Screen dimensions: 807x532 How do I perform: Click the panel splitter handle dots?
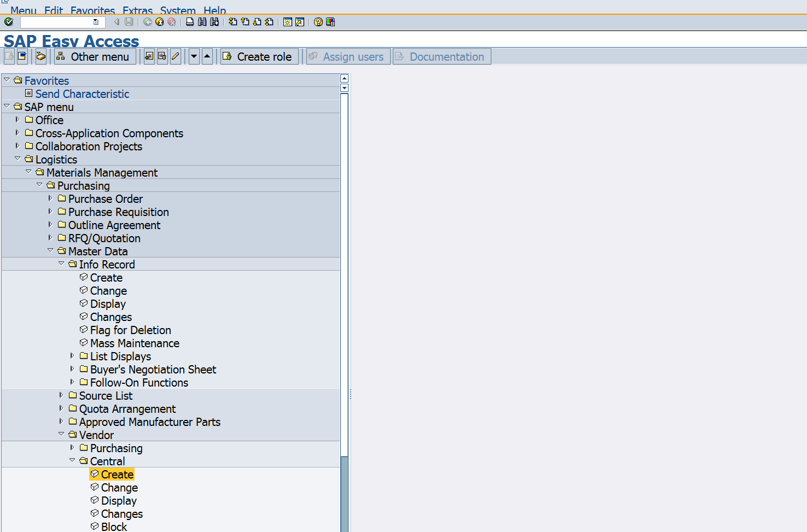[x=350, y=394]
